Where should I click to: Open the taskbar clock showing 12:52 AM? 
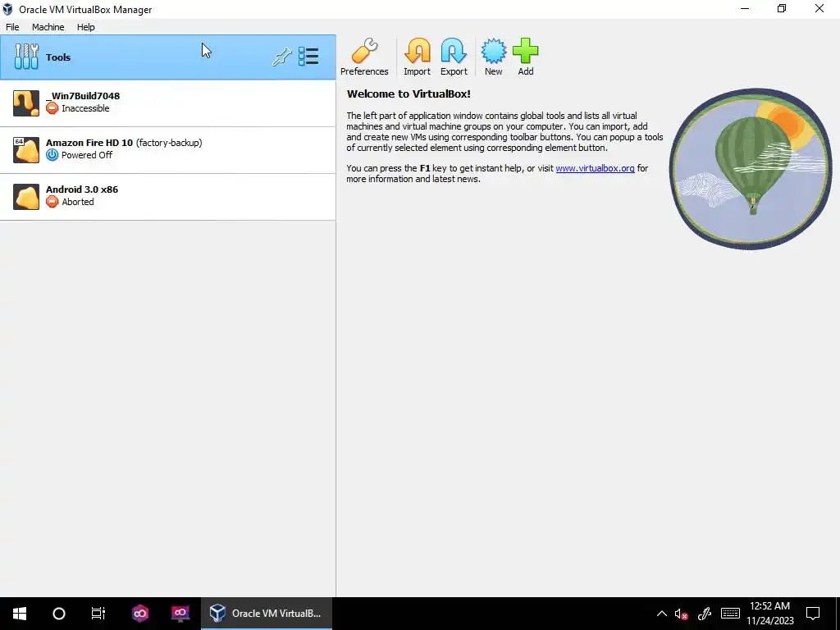tap(769, 614)
